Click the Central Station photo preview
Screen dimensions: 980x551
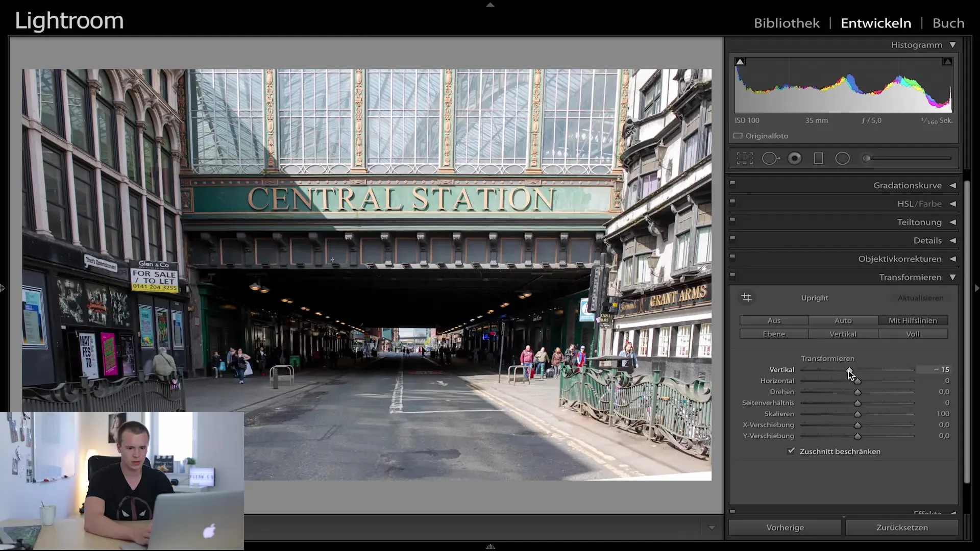(x=366, y=274)
